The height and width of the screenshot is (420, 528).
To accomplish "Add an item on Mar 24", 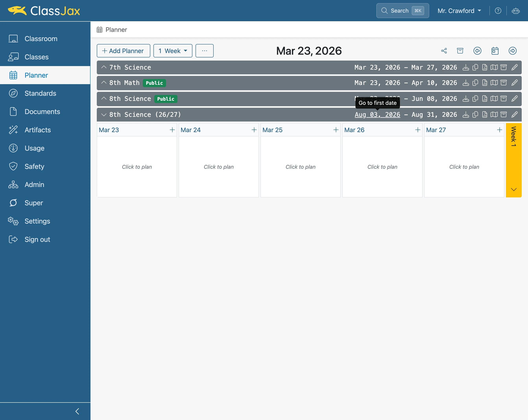I will point(254,130).
